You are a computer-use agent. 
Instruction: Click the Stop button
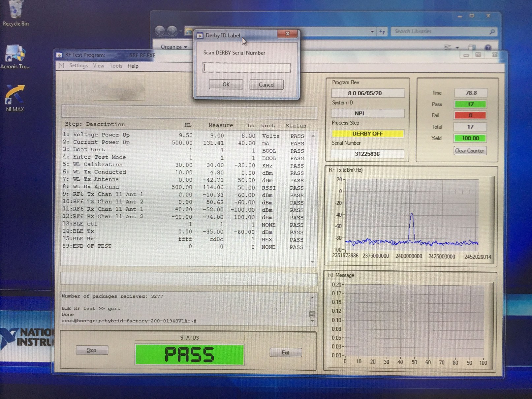[x=92, y=350]
